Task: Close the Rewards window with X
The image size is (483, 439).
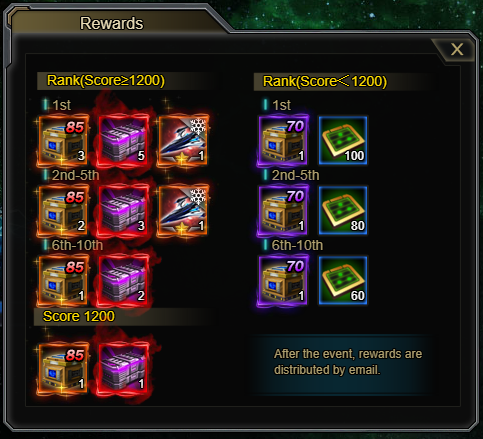Action: pyautogui.click(x=457, y=49)
